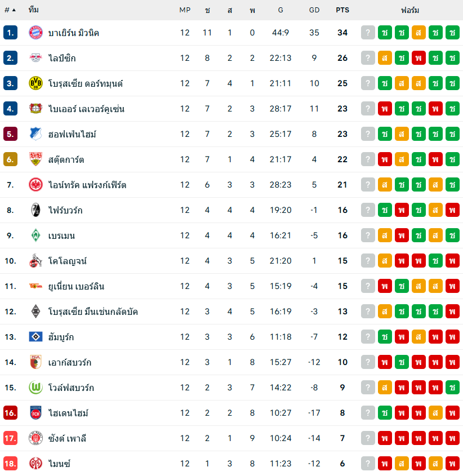The height and width of the screenshot is (476, 463).
Task: Sort standings by GD column header
Action: pos(314,10)
